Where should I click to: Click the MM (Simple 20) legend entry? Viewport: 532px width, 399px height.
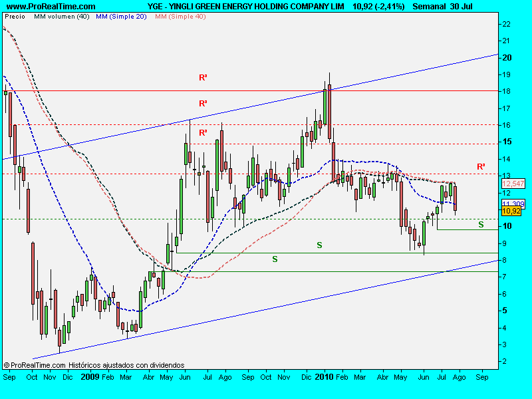pos(121,17)
